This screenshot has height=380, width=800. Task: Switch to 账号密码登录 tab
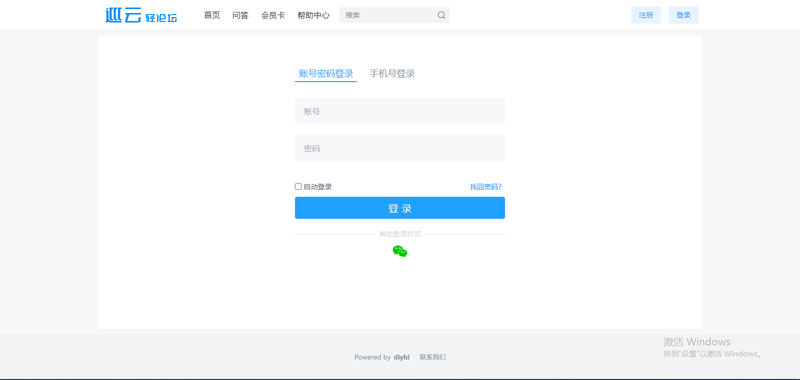pyautogui.click(x=326, y=73)
